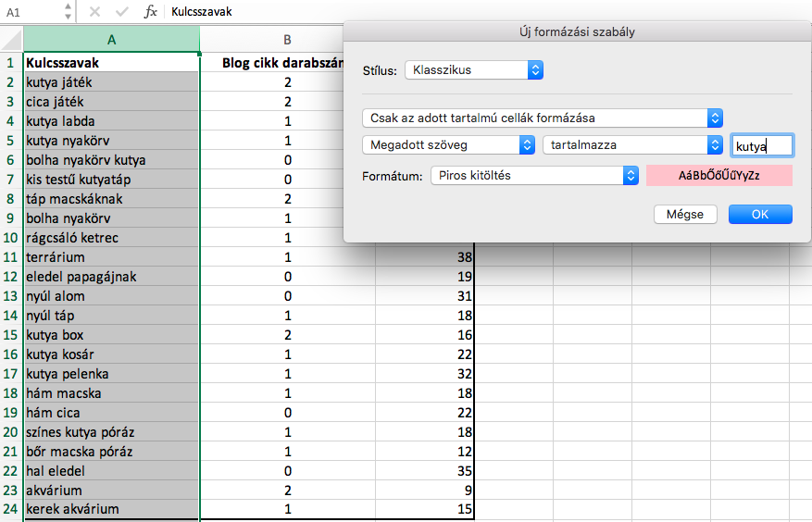The image size is (812, 522).
Task: Click cell 'táp macskáknak'
Action: click(x=111, y=199)
